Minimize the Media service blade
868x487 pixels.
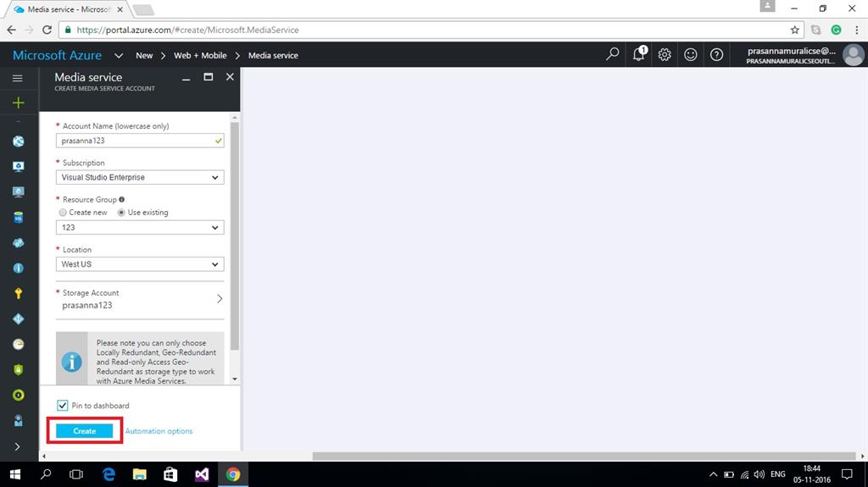coord(186,78)
